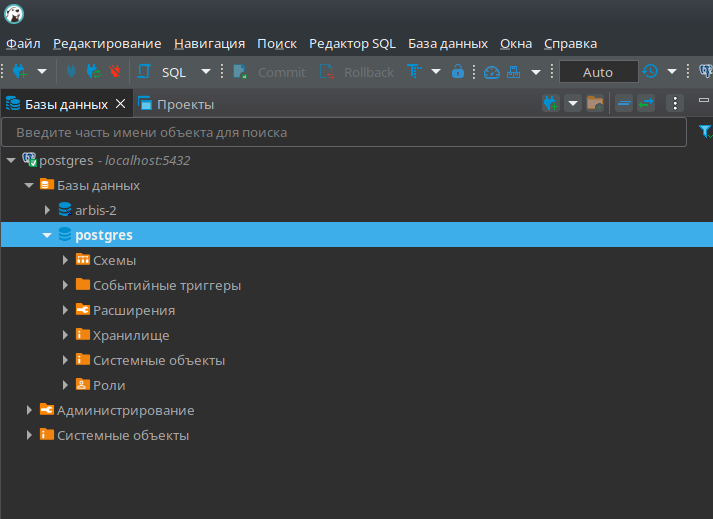The width and height of the screenshot is (713, 519).
Task: Click the diagram/schema tools icon
Action: coord(513,72)
